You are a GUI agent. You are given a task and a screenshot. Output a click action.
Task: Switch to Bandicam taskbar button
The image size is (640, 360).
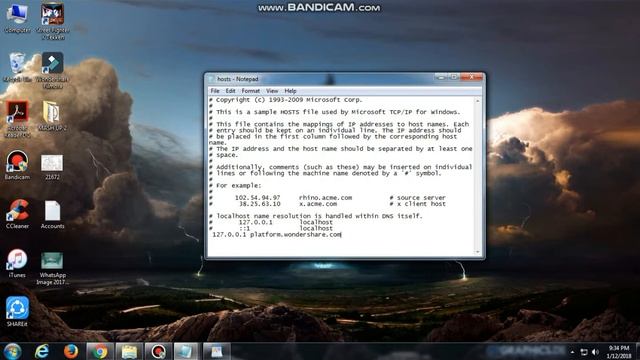pos(158,351)
